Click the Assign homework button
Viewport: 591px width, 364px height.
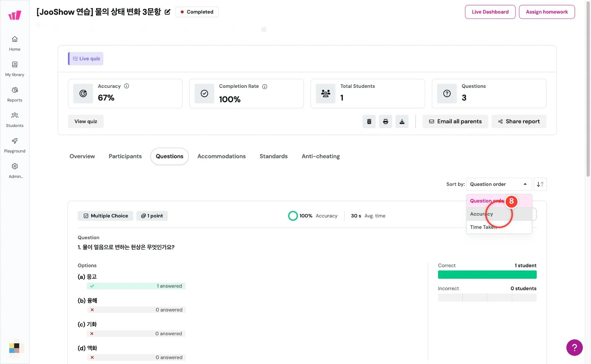[x=547, y=12]
